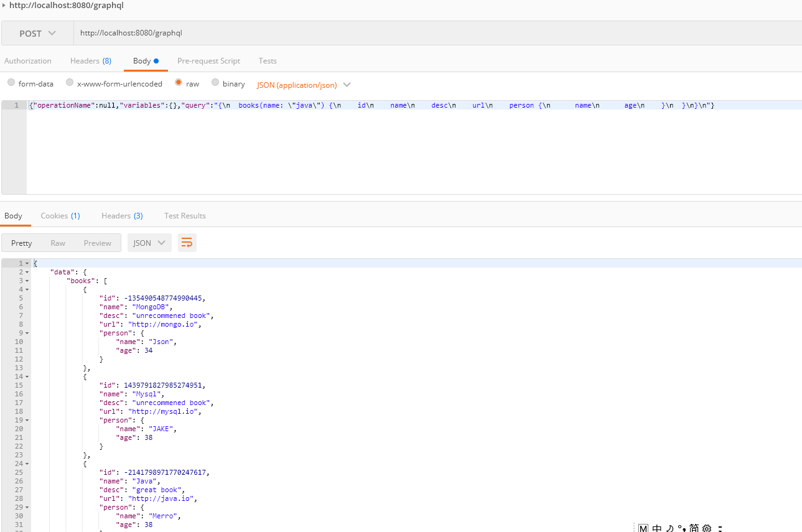Switch the IME Chinese mode '中' icon
Image resolution: width=802 pixels, height=532 pixels.
click(656, 528)
